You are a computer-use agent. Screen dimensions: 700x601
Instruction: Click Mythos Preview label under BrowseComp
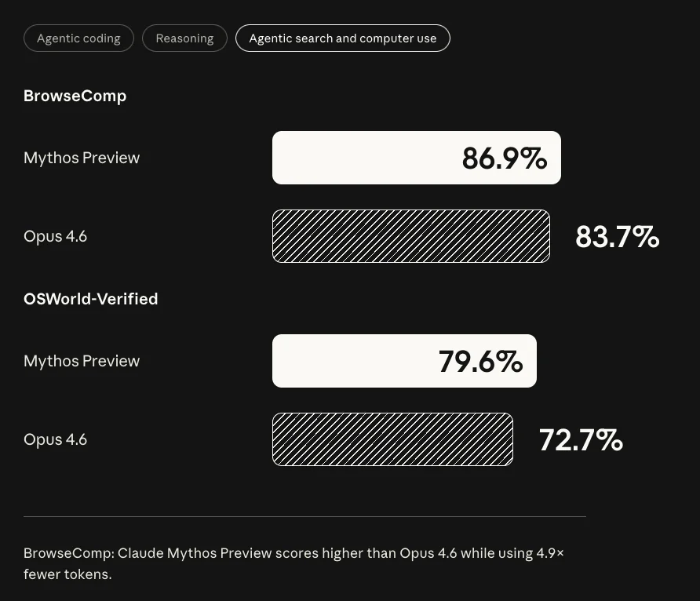(x=82, y=158)
